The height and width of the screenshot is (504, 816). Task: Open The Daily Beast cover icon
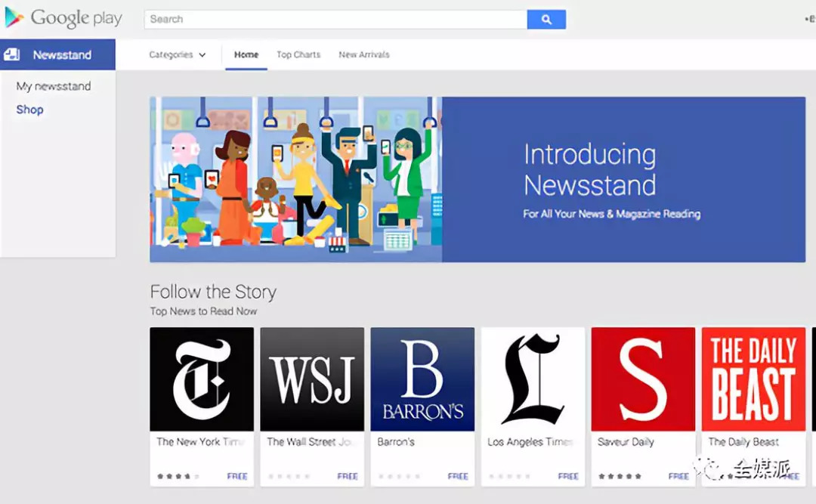point(753,379)
